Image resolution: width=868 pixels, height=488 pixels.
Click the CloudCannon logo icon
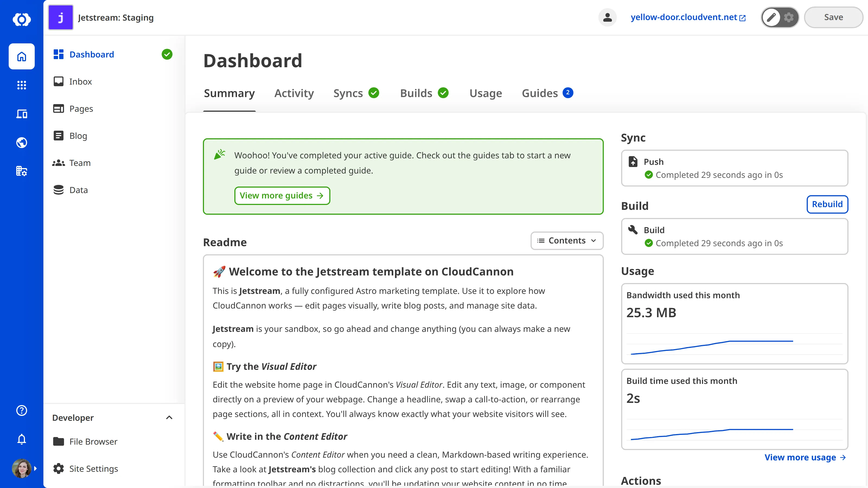22,19
